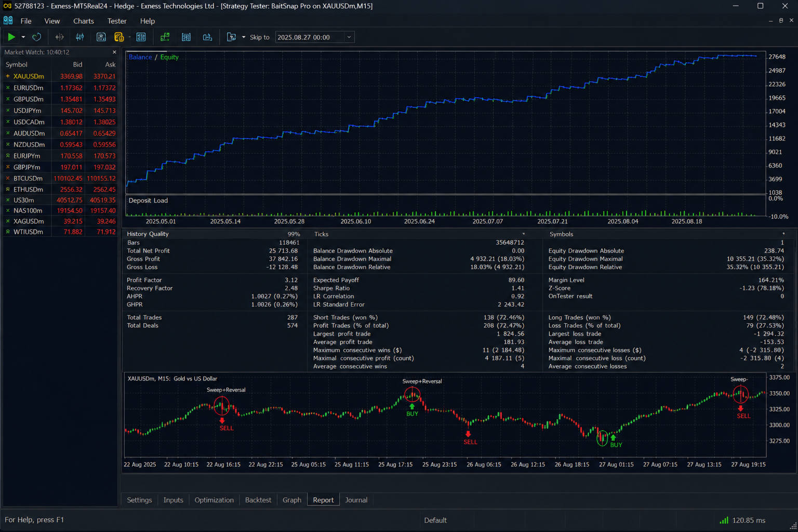Expand the Skip to date dropdown
This screenshot has width=798, height=532.
pos(349,37)
